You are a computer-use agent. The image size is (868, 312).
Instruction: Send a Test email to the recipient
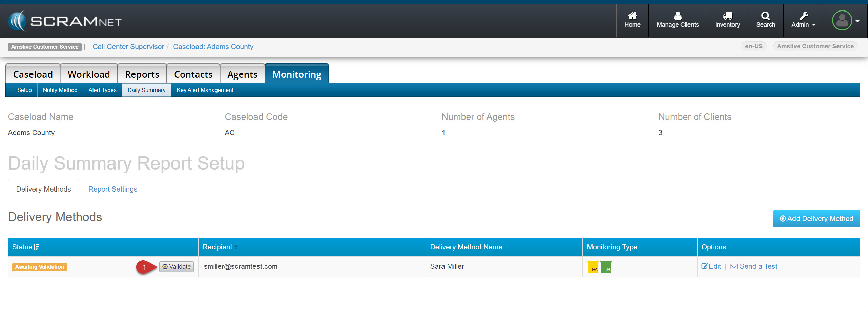coord(754,267)
